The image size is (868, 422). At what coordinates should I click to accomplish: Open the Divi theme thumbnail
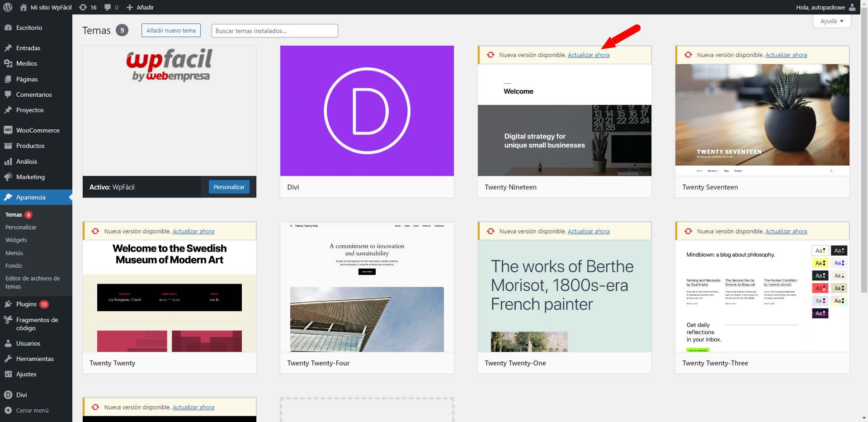coord(367,111)
